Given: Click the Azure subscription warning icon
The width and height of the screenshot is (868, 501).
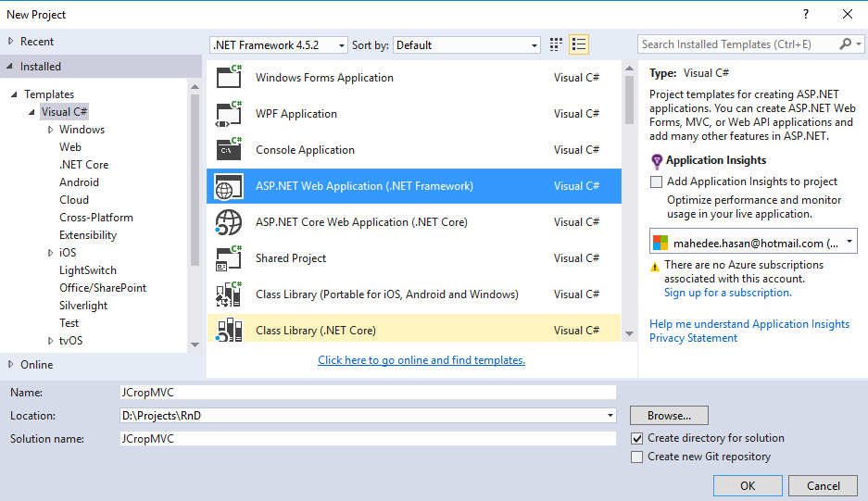Looking at the screenshot, I should [655, 267].
